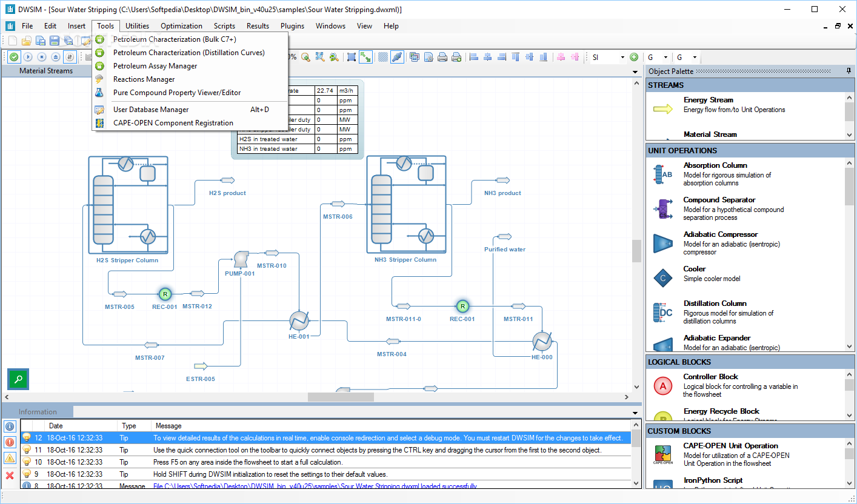Select Petroleum Characterization (Distillation Curves)
This screenshot has width=857, height=504.
[190, 53]
